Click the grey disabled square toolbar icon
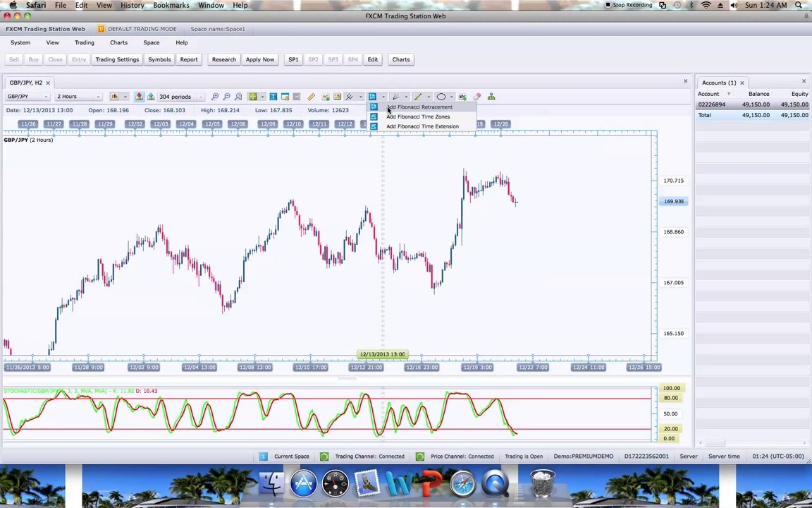Image resolution: width=812 pixels, height=508 pixels. (297, 97)
